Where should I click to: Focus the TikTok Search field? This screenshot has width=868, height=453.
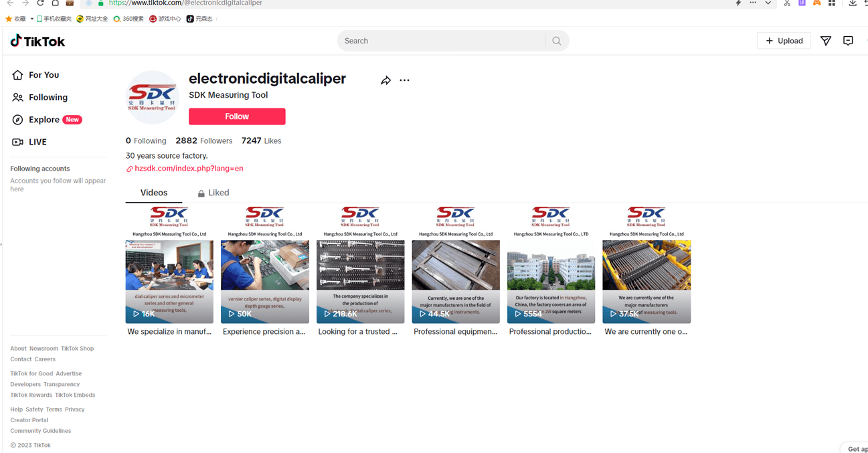[x=443, y=41]
